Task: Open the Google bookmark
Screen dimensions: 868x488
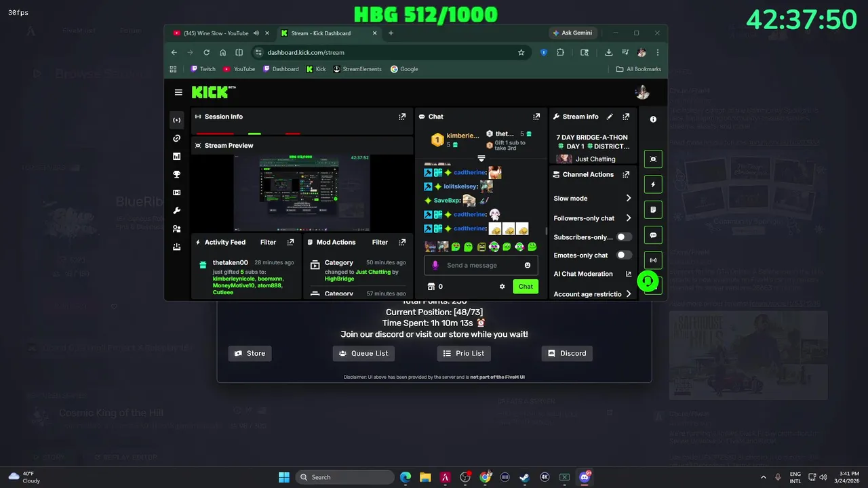Action: 404,69
